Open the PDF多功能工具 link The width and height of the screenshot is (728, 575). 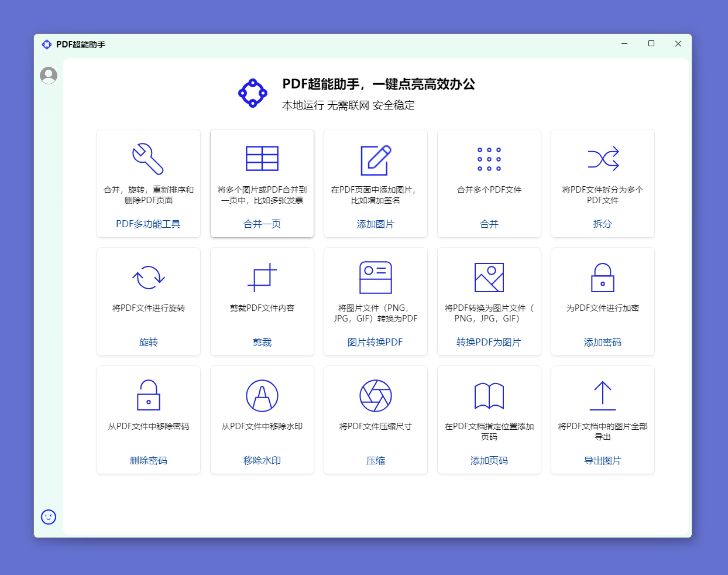coord(149,224)
